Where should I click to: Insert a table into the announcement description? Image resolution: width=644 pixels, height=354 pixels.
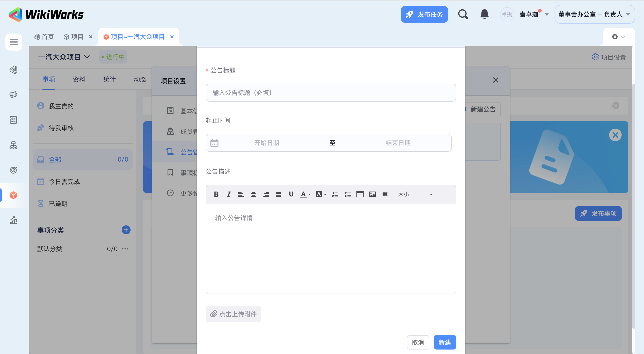(360, 194)
